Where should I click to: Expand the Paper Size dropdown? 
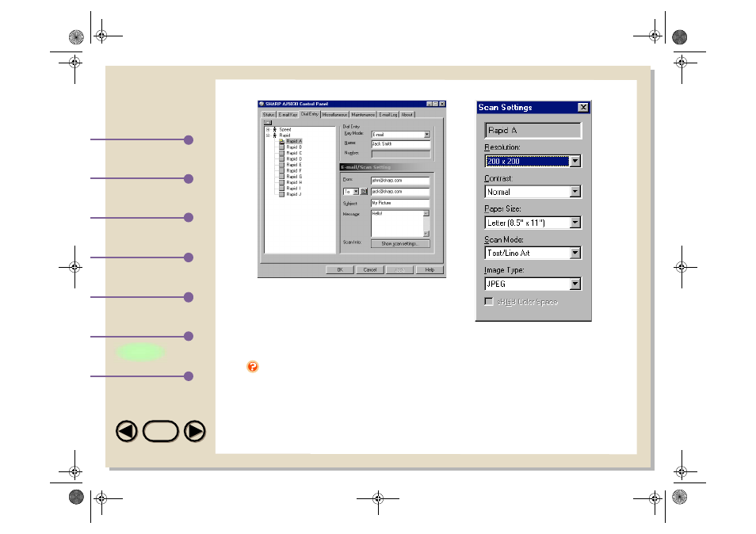(575, 223)
